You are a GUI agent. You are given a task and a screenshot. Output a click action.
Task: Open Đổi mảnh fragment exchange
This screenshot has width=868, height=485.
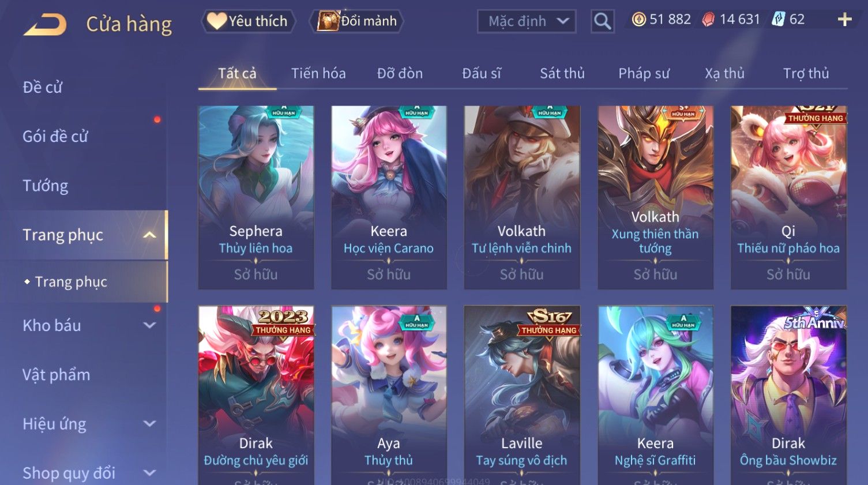pyautogui.click(x=356, y=21)
